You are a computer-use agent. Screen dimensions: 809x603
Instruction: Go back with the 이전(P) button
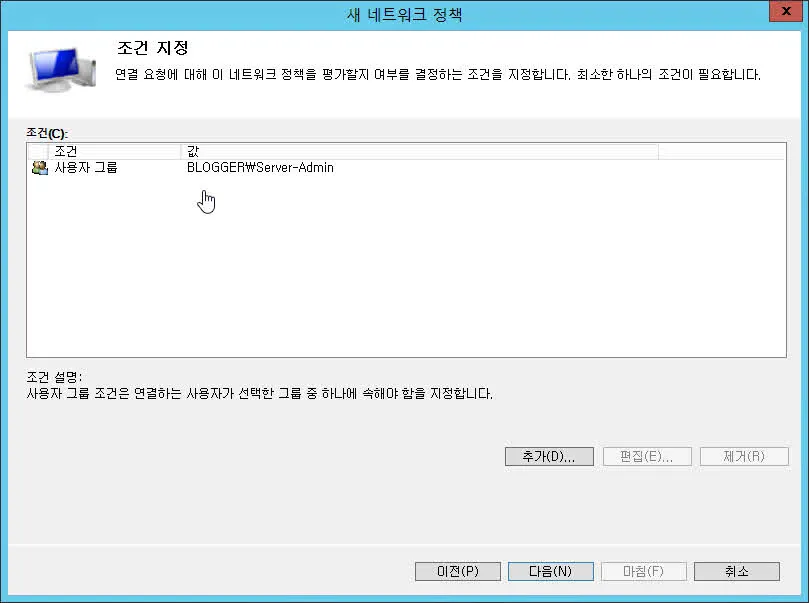click(457, 572)
